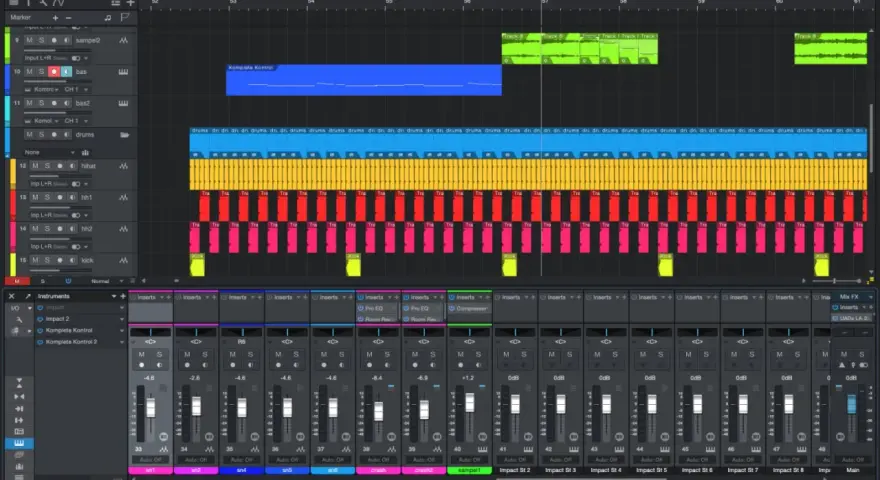Click Auto: Off on Main channel
The width and height of the screenshot is (880, 480).
coord(852,460)
